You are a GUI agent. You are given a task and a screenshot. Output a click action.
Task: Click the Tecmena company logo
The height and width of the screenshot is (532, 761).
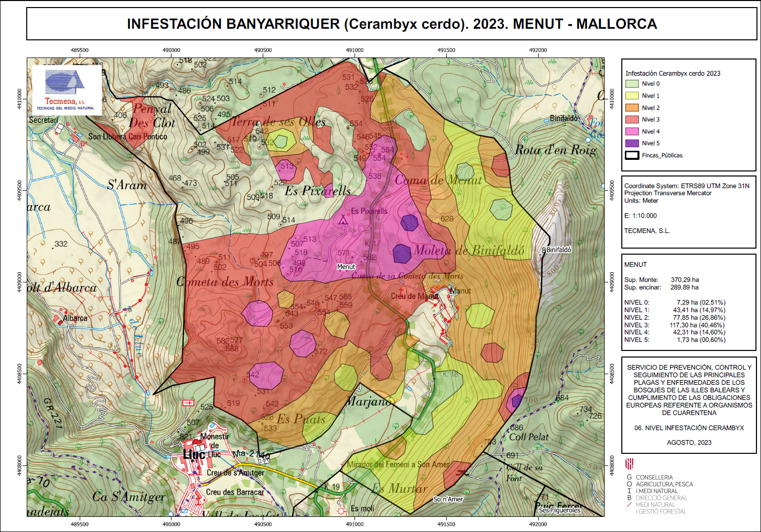pos(66,89)
